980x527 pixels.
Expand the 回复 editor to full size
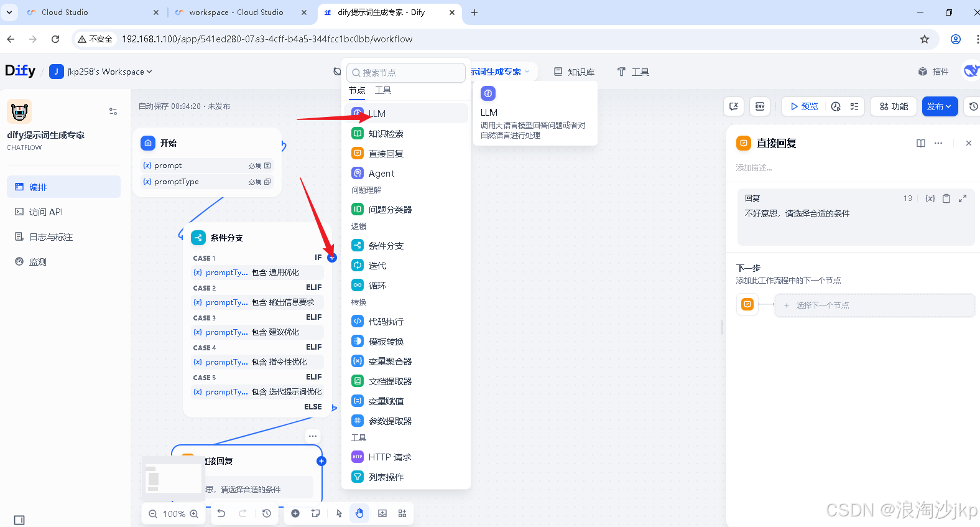[963, 198]
